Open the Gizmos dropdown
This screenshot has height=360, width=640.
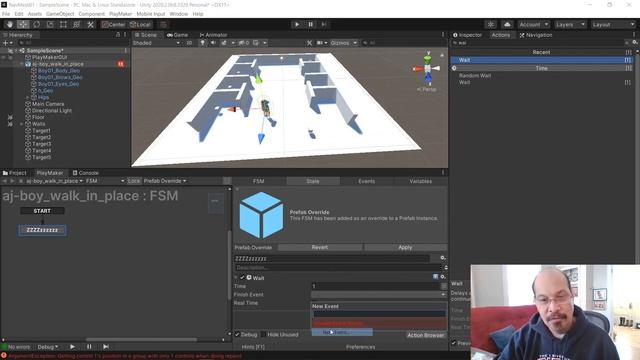pyautogui.click(x=343, y=43)
